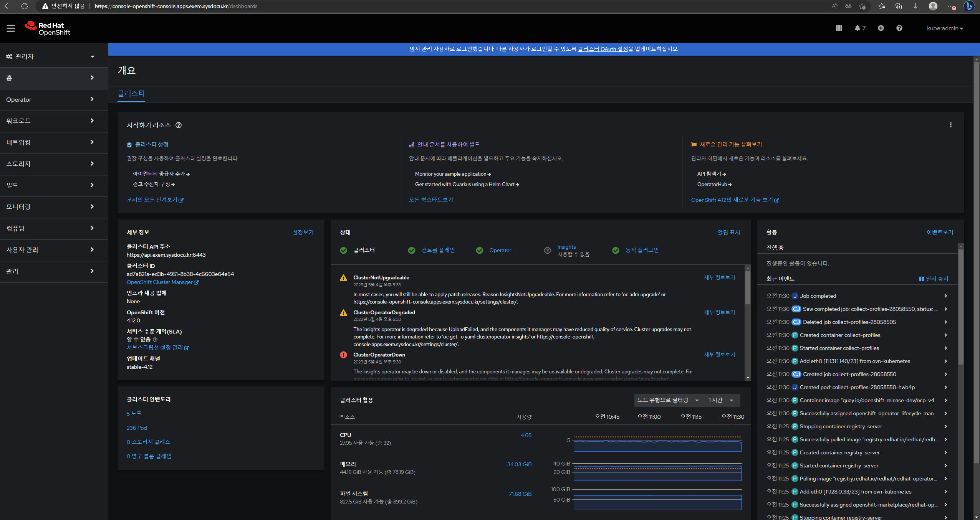Pause recent events with 일시 중지
The width and height of the screenshot is (980, 520).
click(x=934, y=279)
